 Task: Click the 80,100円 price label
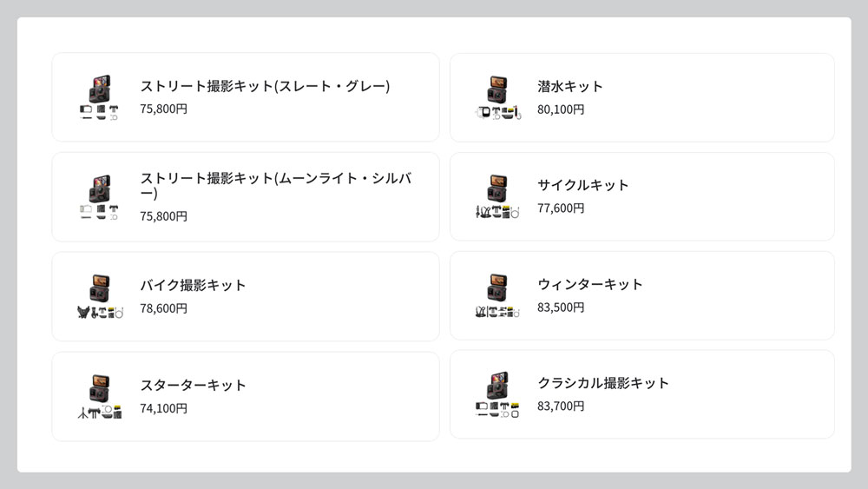coord(561,109)
